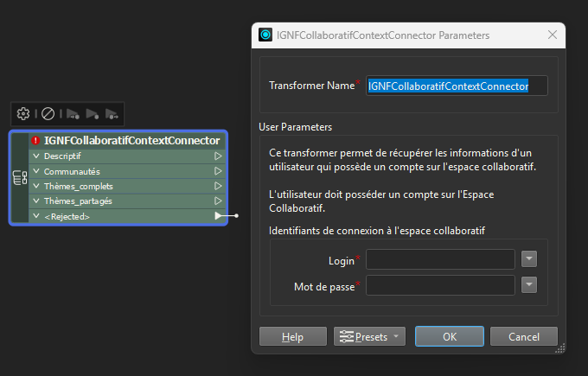Image resolution: width=588 pixels, height=376 pixels.
Task: Click the Descriptif port label
Action: point(62,156)
